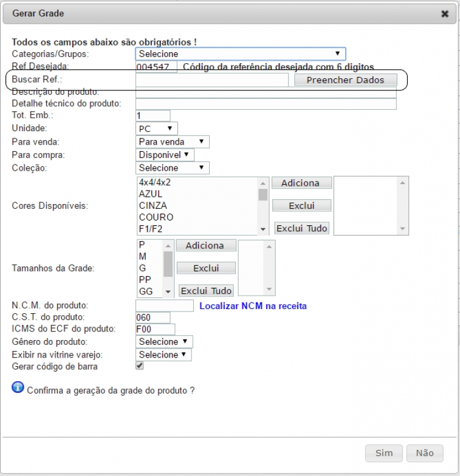This screenshot has height=476, width=460.
Task: Open the Para venda dropdown
Action: coord(172,141)
